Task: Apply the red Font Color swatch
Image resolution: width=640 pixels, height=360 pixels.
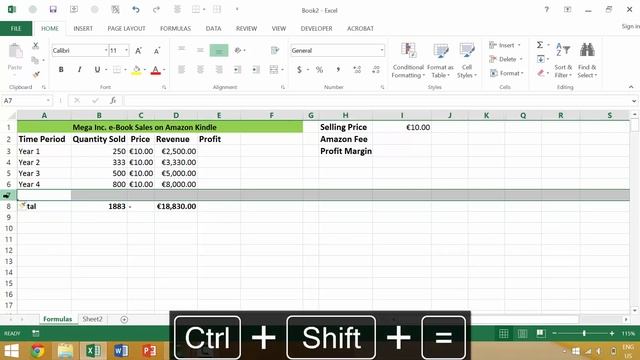Action: click(x=155, y=70)
